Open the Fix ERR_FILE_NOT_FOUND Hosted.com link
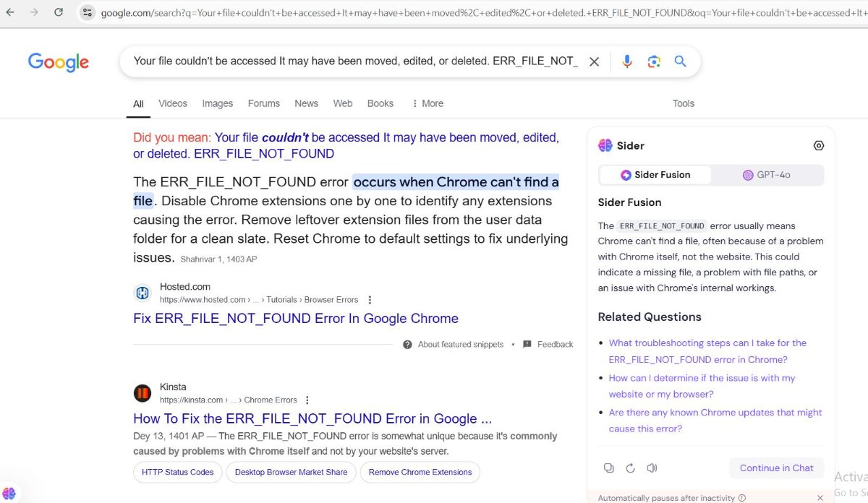The image size is (868, 503). coord(296,319)
